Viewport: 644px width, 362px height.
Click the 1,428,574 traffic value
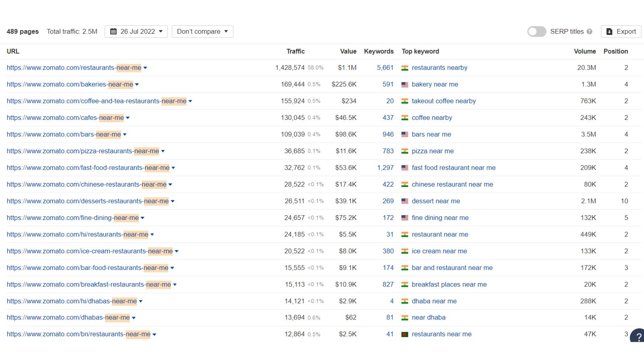click(290, 68)
